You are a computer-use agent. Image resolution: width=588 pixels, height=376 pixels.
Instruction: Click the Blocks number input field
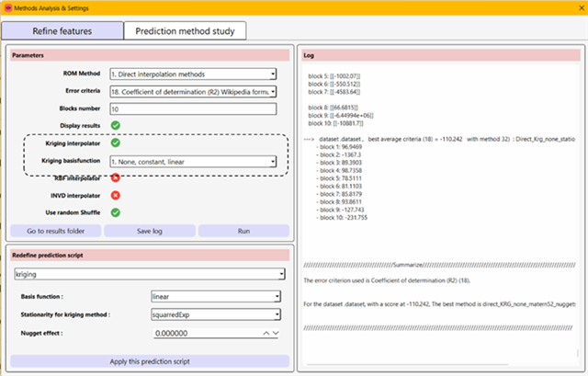193,108
